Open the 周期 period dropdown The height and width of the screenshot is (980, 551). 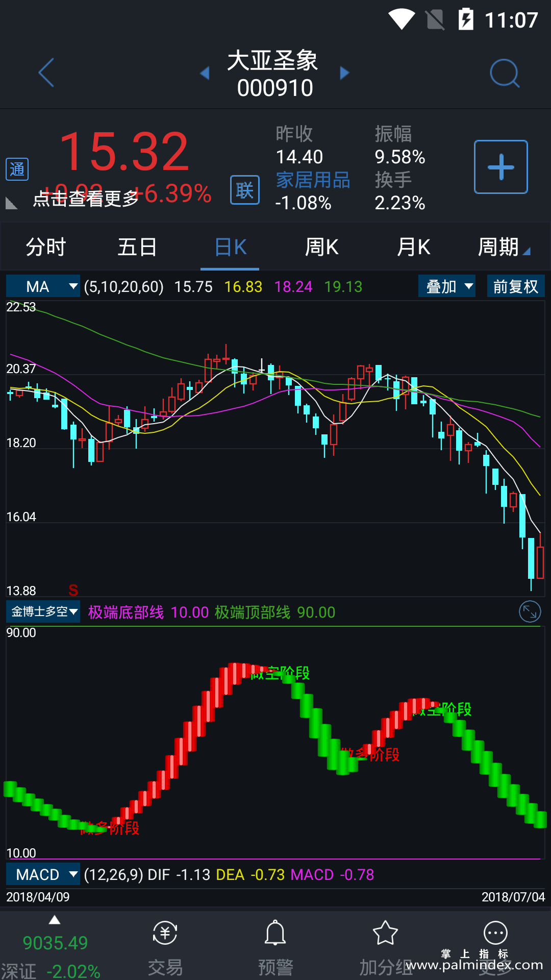coord(504,248)
